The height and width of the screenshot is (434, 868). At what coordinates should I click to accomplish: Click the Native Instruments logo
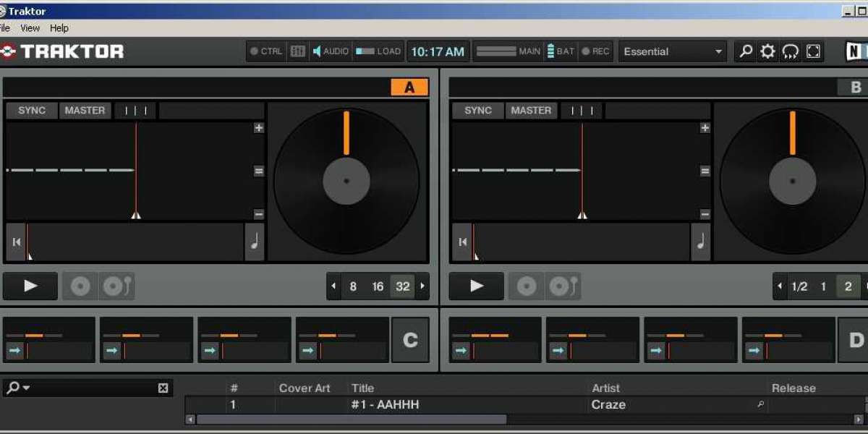point(857,51)
